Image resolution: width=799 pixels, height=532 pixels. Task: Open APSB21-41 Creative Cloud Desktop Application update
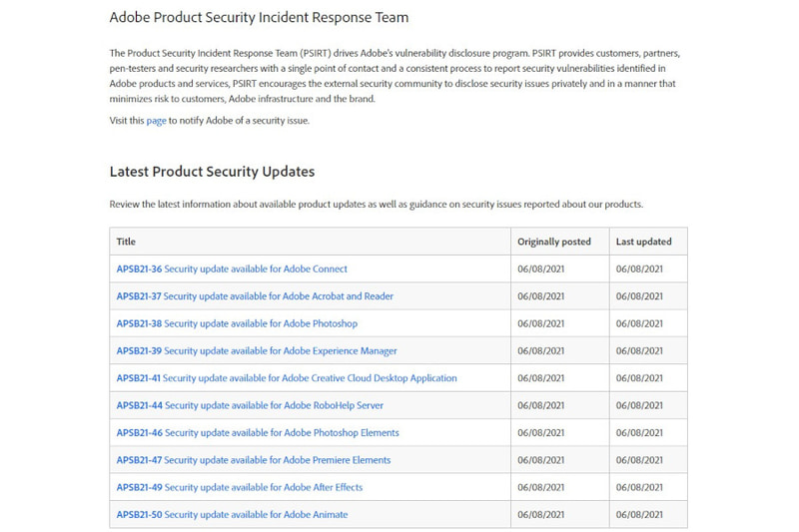(287, 378)
